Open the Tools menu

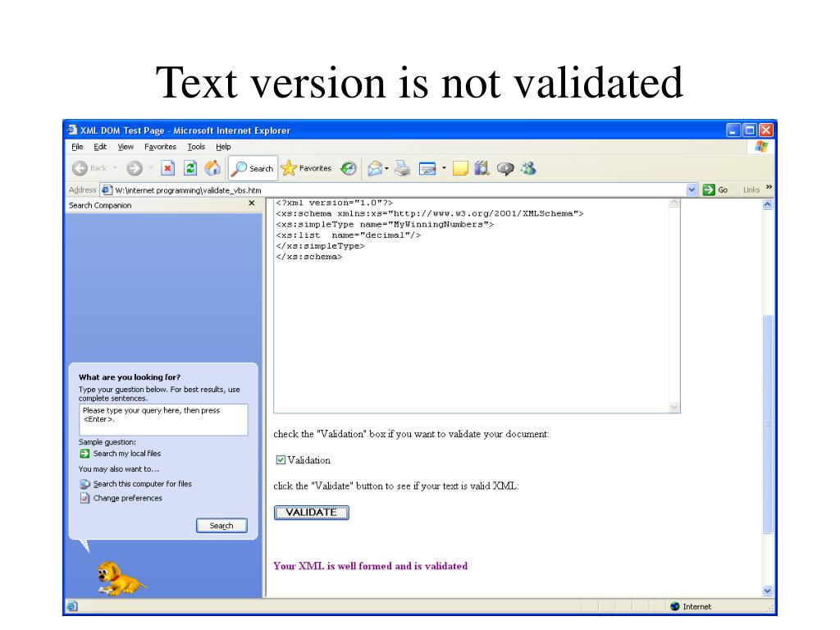[x=196, y=147]
